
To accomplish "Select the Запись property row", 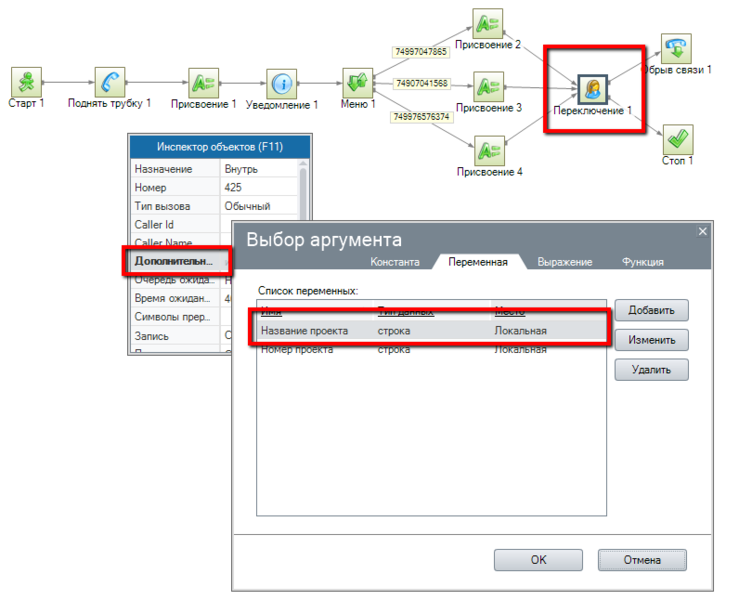I will pyautogui.click(x=181, y=336).
